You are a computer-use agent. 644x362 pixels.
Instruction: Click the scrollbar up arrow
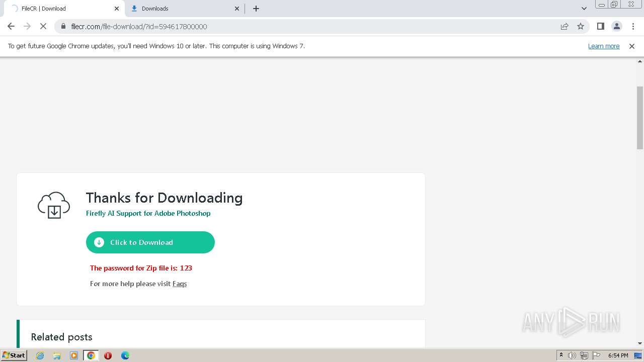point(640,61)
